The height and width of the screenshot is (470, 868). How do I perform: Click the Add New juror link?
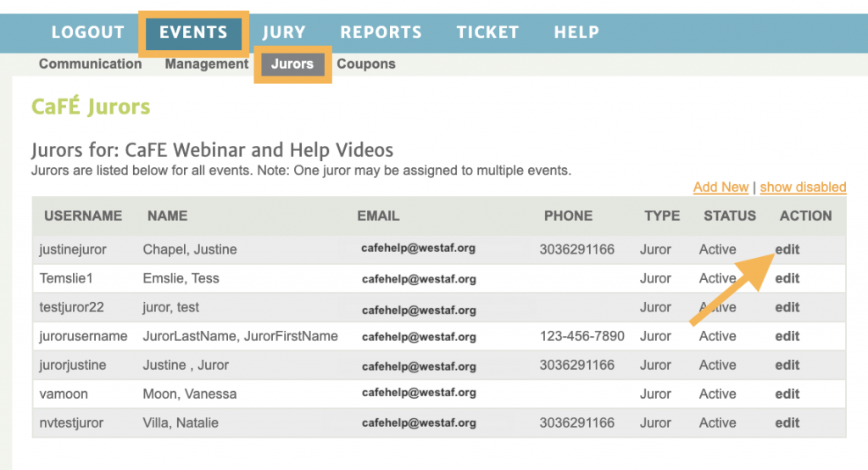[x=721, y=187]
